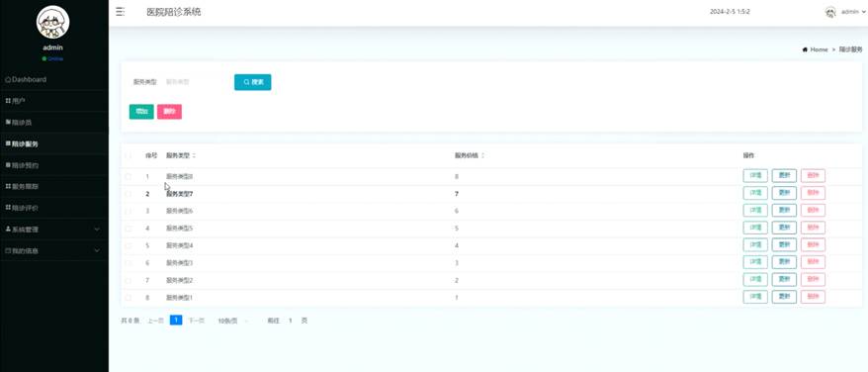Check the checkbox for row 服务类型6
The height and width of the screenshot is (372, 868).
click(x=128, y=211)
